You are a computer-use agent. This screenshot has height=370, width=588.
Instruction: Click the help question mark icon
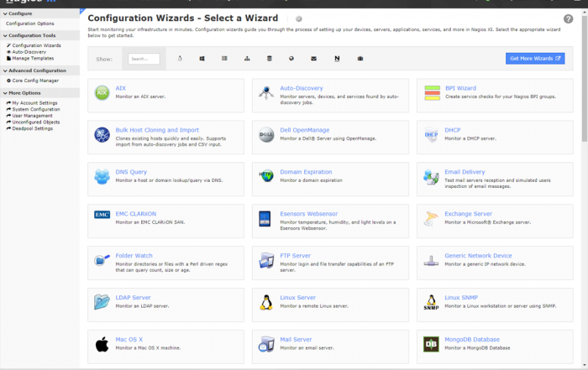tap(569, 18)
